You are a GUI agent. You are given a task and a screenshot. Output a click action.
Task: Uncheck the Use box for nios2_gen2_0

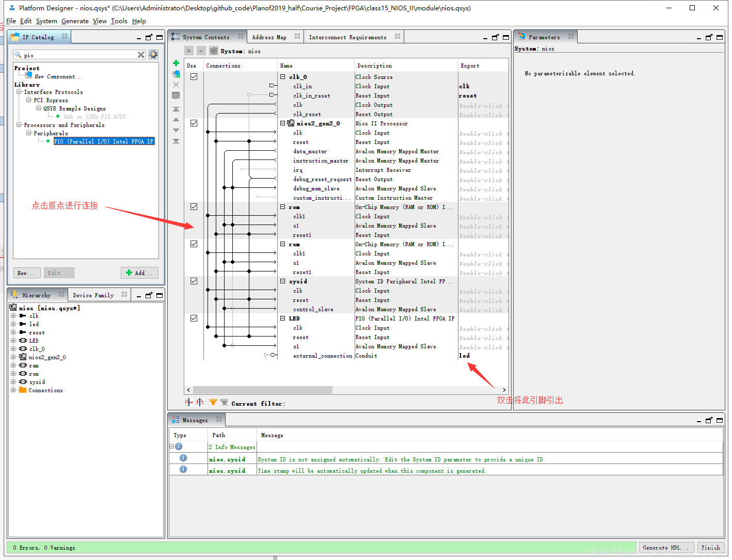point(194,123)
